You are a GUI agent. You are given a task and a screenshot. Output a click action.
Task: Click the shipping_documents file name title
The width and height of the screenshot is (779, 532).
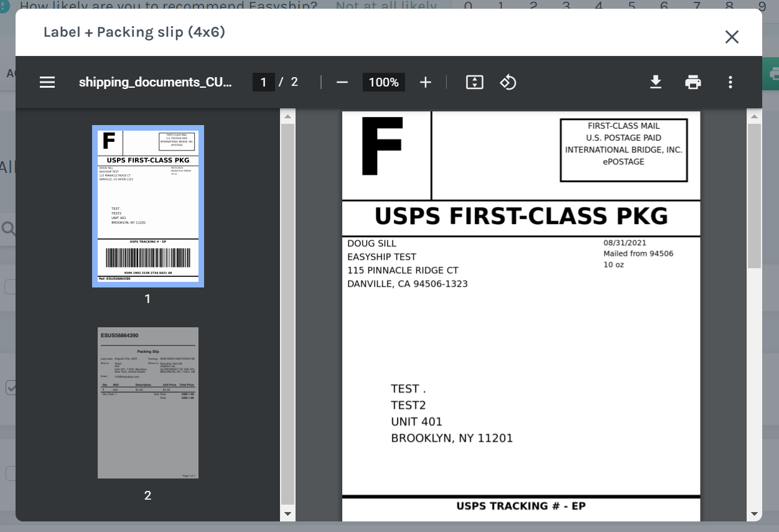click(x=156, y=82)
